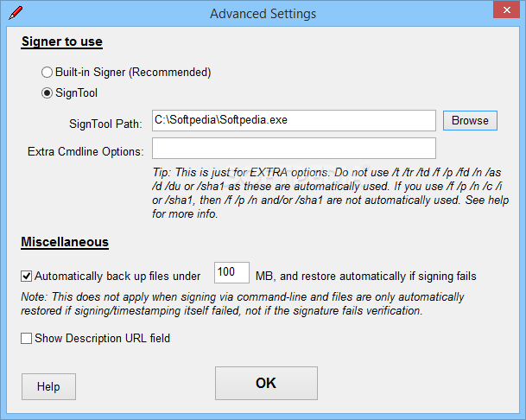Image resolution: width=526 pixels, height=420 pixels.
Task: Click 'MB, and restore automatically if signing fails' text
Action: click(x=365, y=277)
